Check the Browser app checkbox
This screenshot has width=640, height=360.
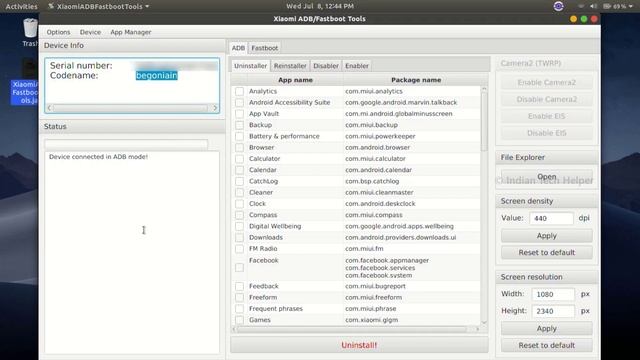tap(239, 147)
